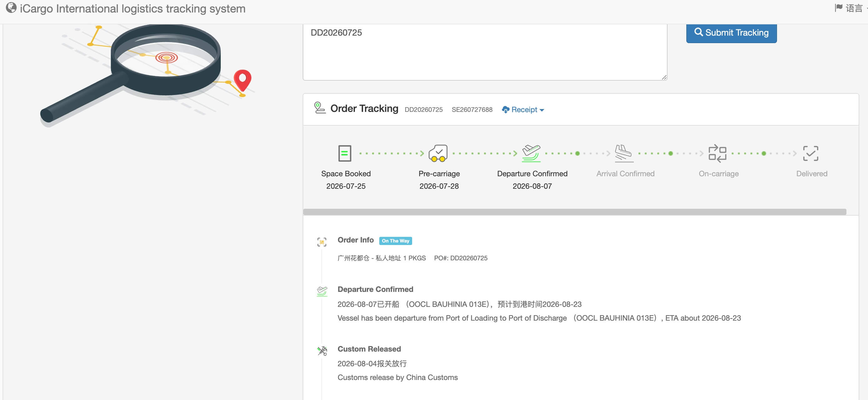This screenshot has width=868, height=400.
Task: Click the Pre-carriage step label
Action: pos(439,174)
